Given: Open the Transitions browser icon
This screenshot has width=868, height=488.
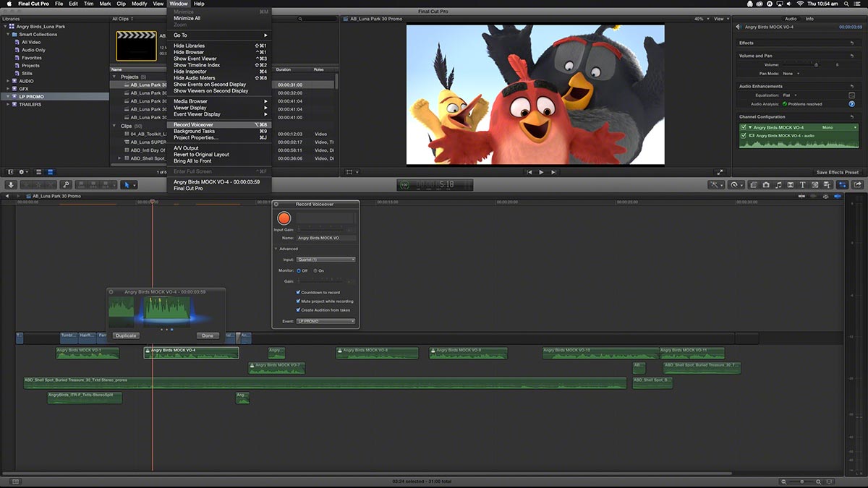Looking at the screenshot, I should point(791,185).
